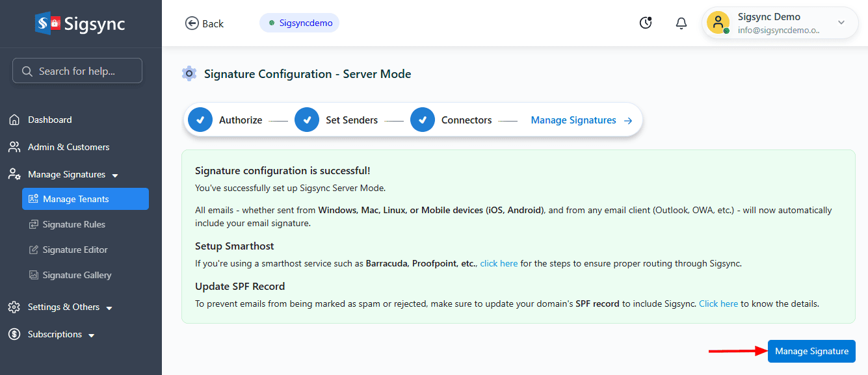Click the Set Senders step checkmark
868x375 pixels.
pos(307,120)
